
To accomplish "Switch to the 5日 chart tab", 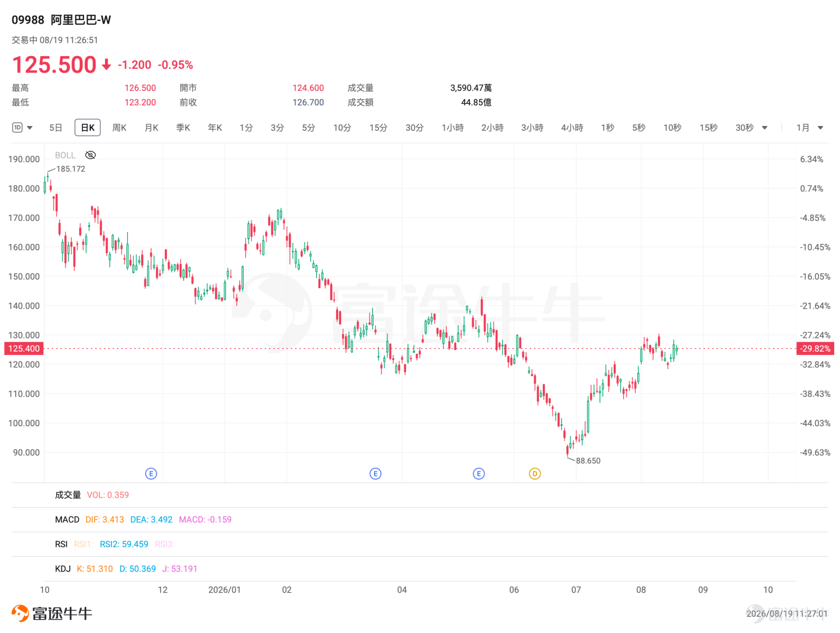I will click(56, 128).
